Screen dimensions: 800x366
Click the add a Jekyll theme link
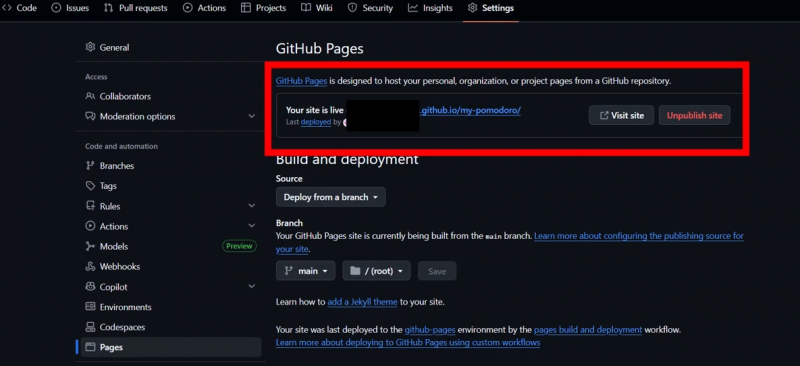coord(362,302)
